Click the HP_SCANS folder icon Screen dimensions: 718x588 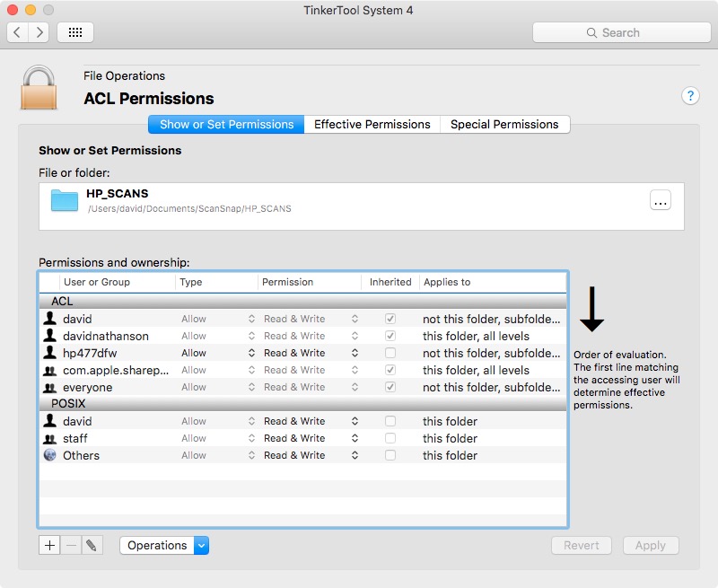[65, 200]
